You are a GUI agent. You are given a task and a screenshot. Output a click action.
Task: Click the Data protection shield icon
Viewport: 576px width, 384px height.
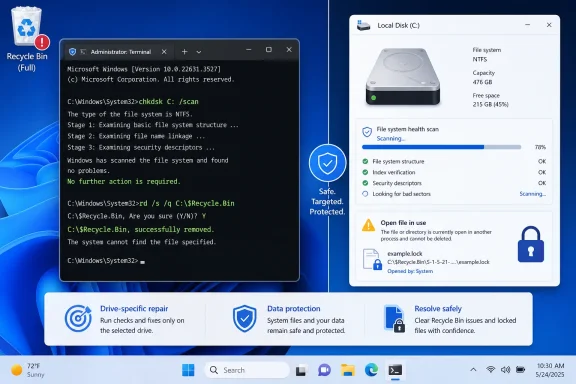point(245,318)
